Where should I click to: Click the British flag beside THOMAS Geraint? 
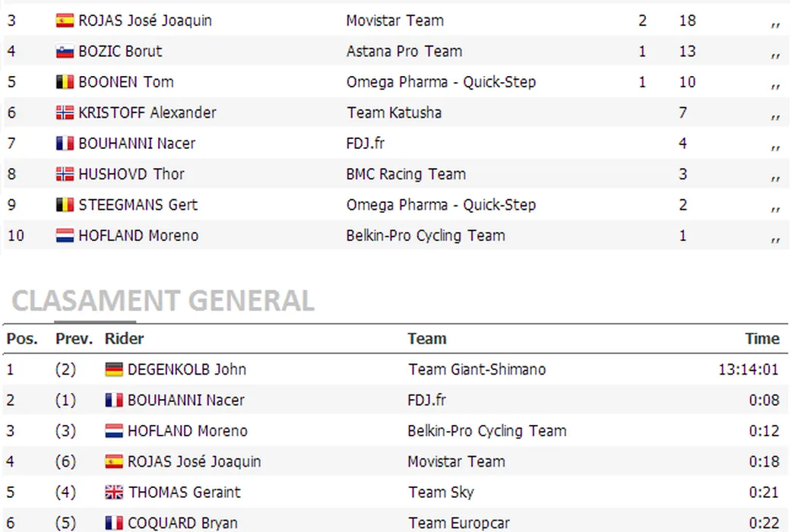114,492
